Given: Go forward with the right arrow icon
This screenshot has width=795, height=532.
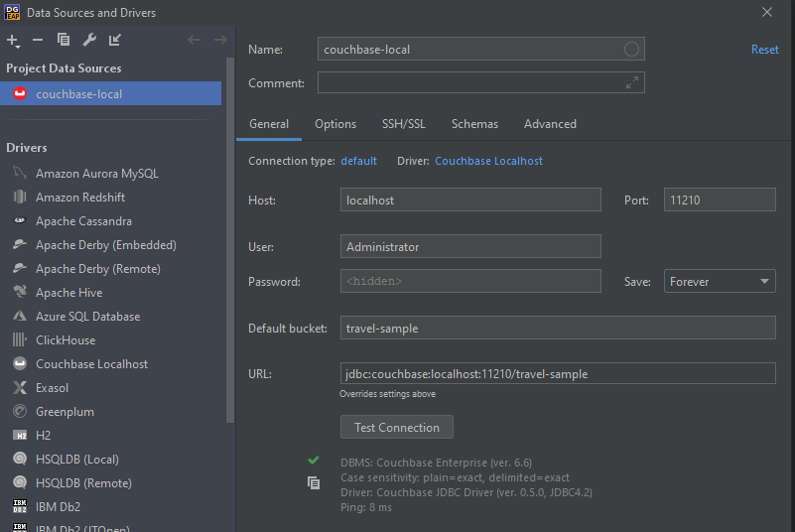Looking at the screenshot, I should [220, 40].
